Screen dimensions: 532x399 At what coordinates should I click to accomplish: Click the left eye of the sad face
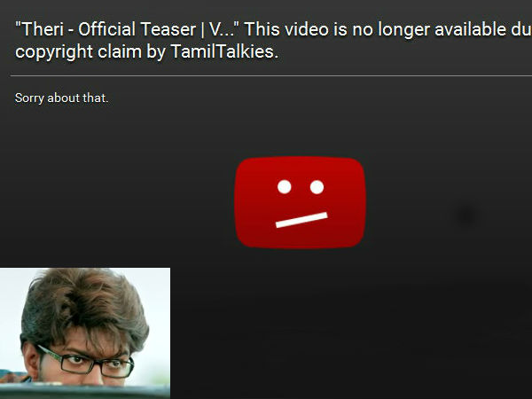tap(285, 187)
